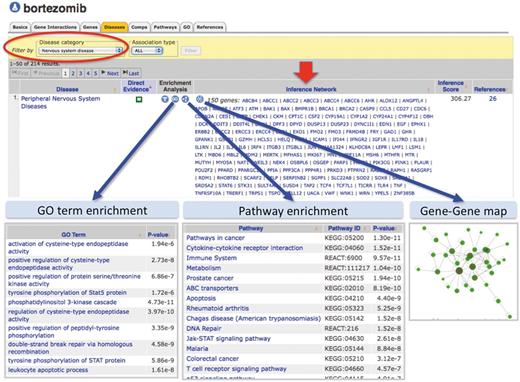
Task: Open the 'Immune System' pathway link
Action: (211, 258)
